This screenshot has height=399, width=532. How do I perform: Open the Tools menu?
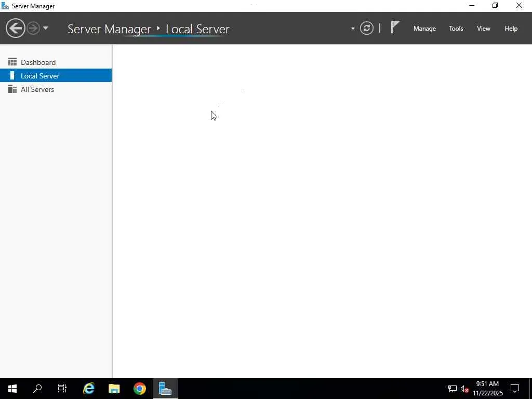tap(456, 29)
